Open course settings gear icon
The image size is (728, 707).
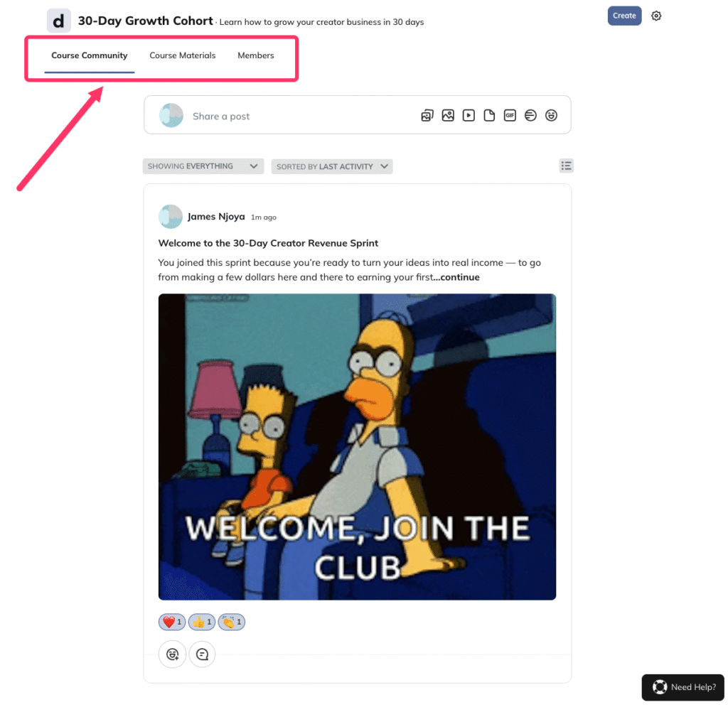coord(656,16)
